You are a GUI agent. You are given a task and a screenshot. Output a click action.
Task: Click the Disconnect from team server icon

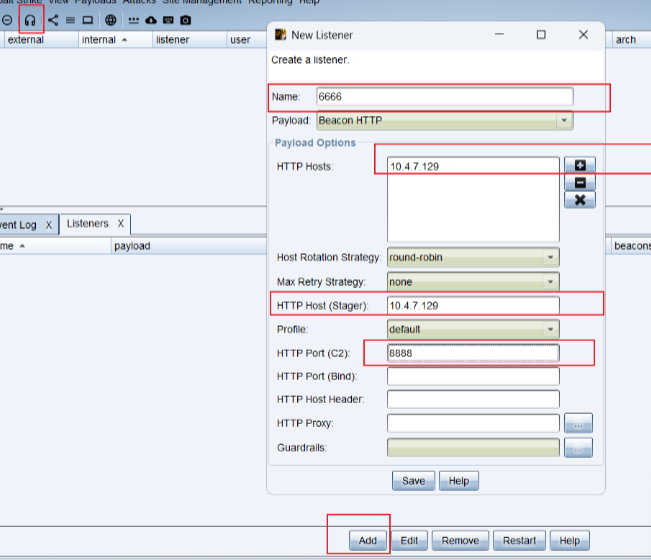click(7, 20)
